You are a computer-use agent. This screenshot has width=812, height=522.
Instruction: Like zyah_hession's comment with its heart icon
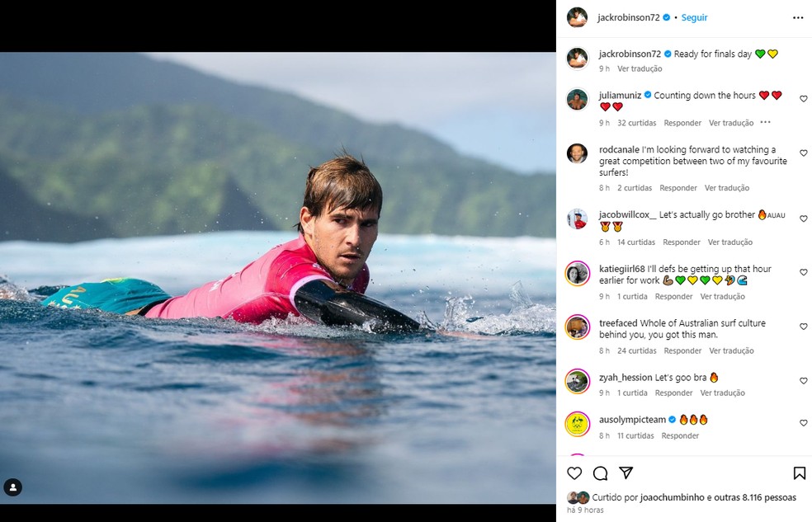(x=803, y=381)
